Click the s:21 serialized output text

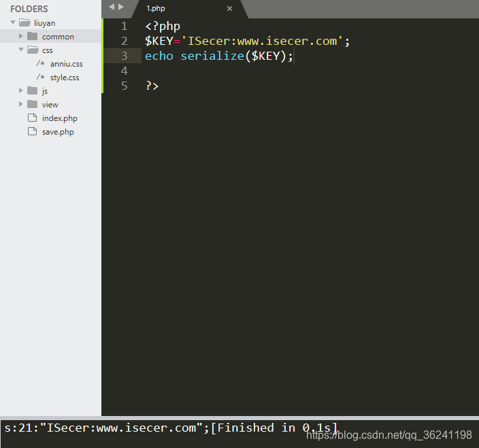point(107,428)
